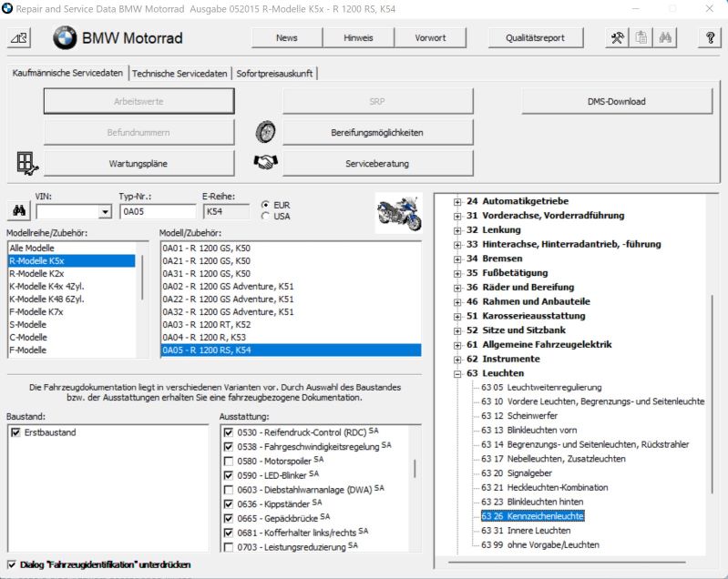Expand 24 Automatikgetriebe tree node

(457, 202)
